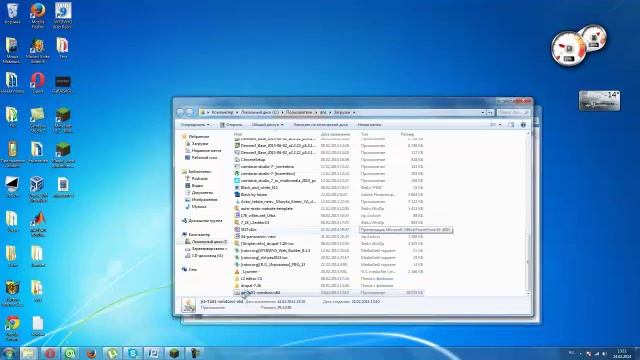
Task: Click Открыть on the Explorer toolbar
Action: [x=231, y=124]
